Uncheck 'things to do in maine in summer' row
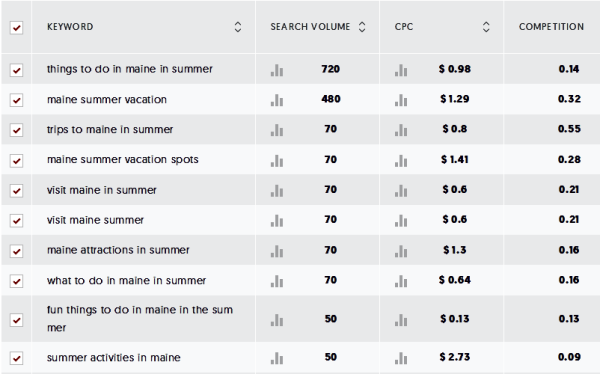The height and width of the screenshot is (374, 600). click(16, 70)
